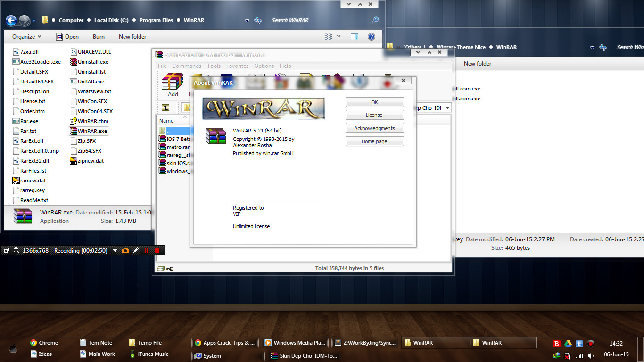Screen dimensions: 644x362
Task: Click the Add toolbar icon in WinRAR
Action: click(x=173, y=85)
